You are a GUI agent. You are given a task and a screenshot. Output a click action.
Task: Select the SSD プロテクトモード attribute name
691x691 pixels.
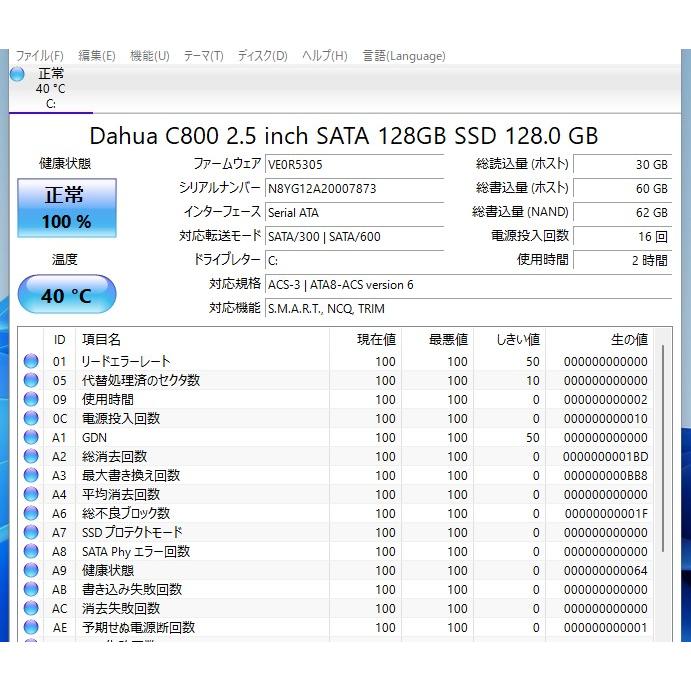132,532
